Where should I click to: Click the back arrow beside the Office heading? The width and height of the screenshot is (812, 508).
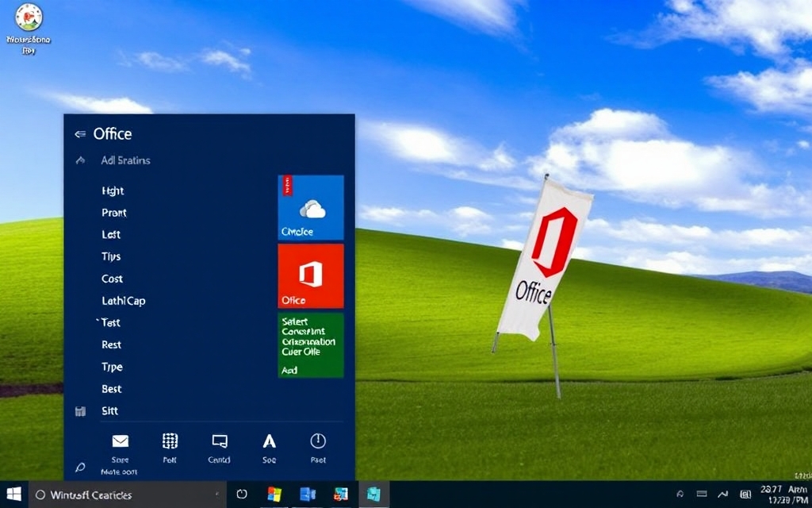click(x=80, y=134)
